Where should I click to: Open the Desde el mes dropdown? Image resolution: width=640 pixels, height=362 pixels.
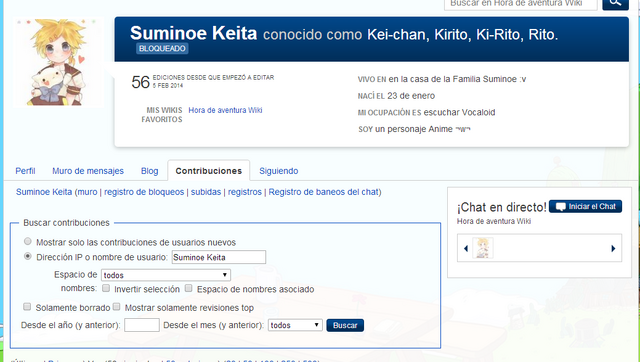[x=295, y=325]
